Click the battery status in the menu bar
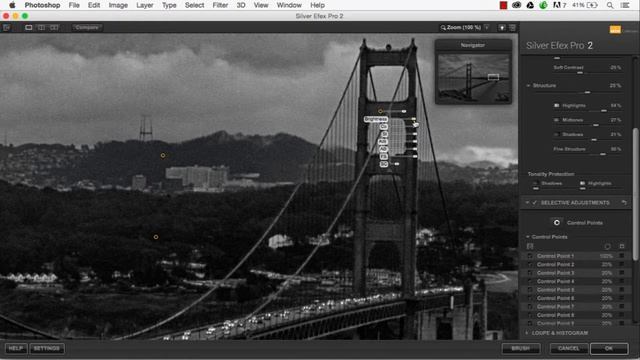This screenshot has width=640, height=360. pos(585,5)
